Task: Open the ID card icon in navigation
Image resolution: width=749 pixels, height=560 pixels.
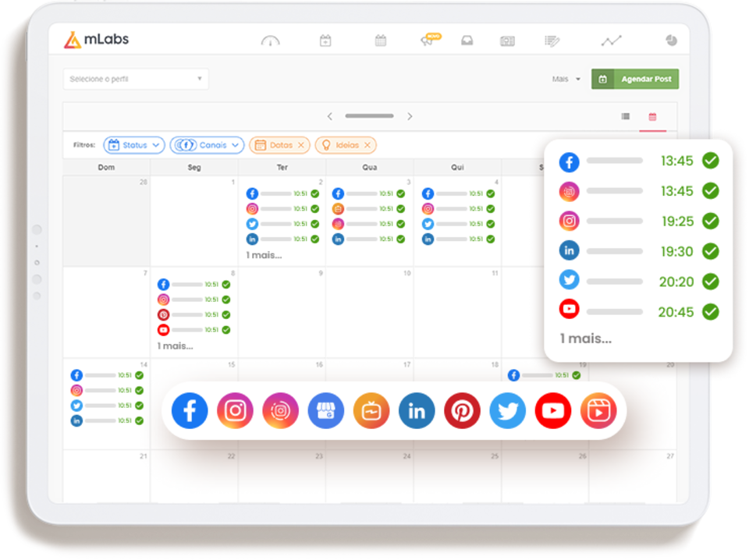Action: tap(507, 41)
